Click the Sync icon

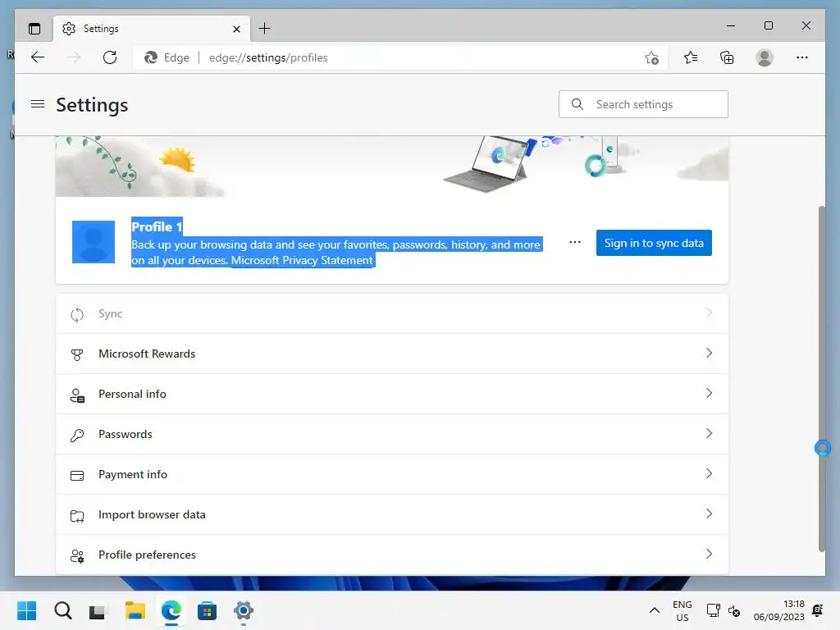[77, 314]
